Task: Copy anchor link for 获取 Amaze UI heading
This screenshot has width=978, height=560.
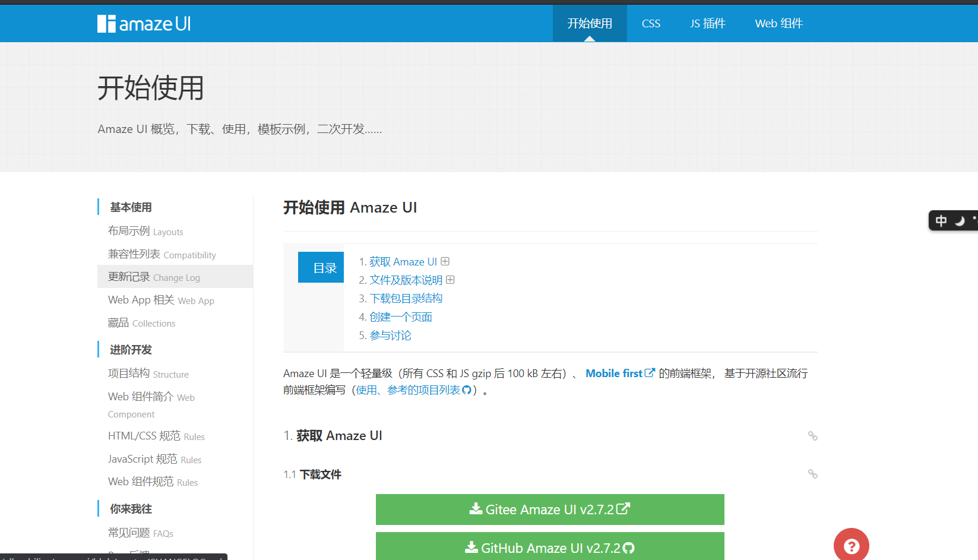Action: [812, 436]
